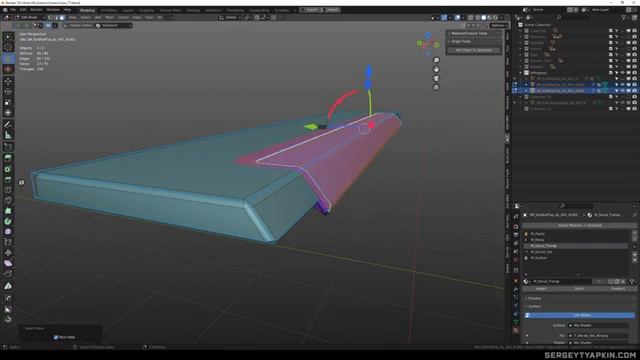Open the Modifiers wrench tab in Properties

(x=516, y=289)
